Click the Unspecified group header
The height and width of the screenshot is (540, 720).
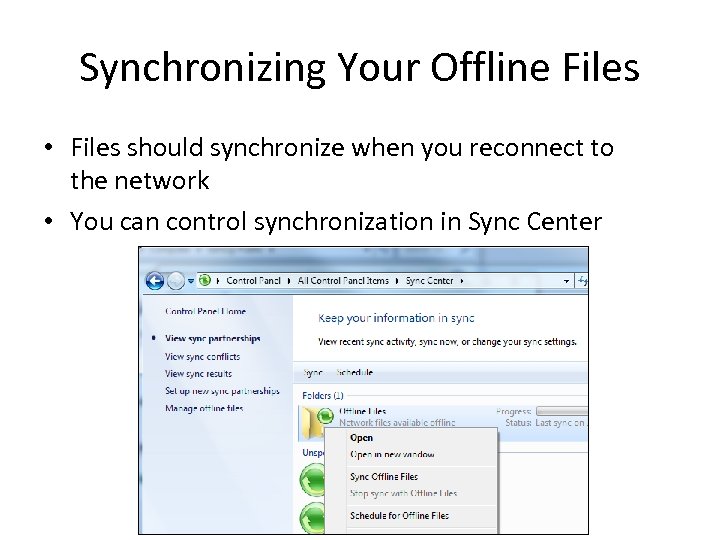(x=313, y=453)
